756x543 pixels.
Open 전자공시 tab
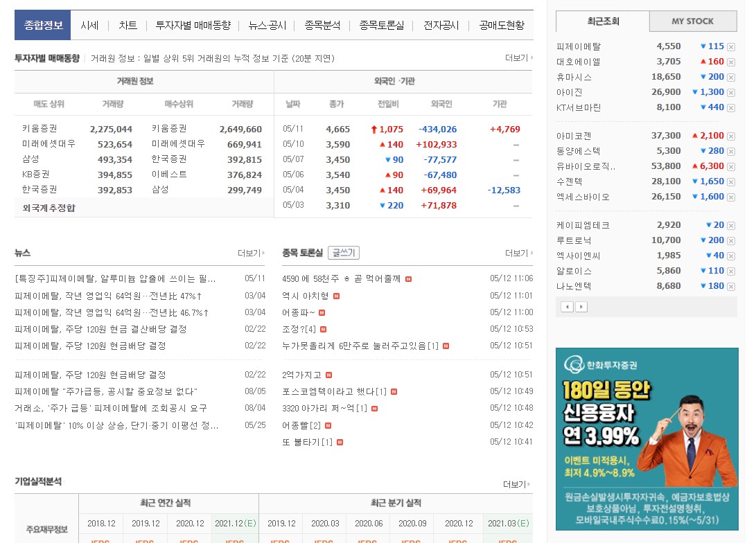pyautogui.click(x=441, y=25)
